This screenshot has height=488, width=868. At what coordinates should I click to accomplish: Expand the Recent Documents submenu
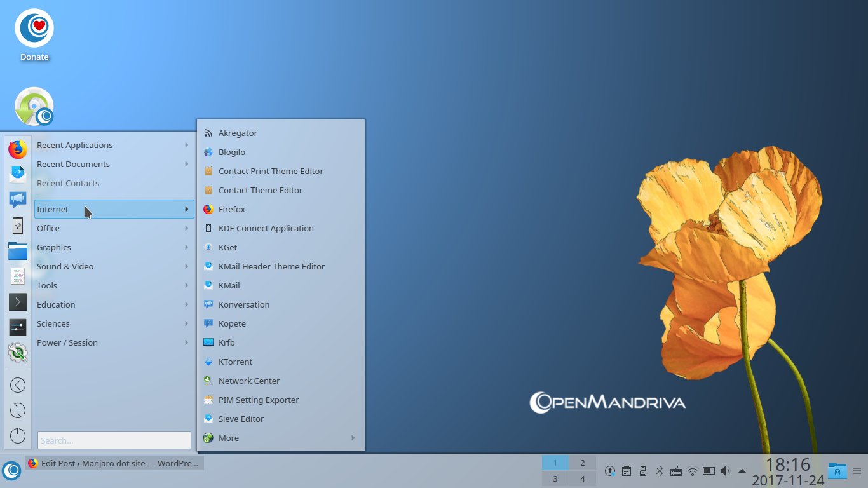tap(114, 164)
